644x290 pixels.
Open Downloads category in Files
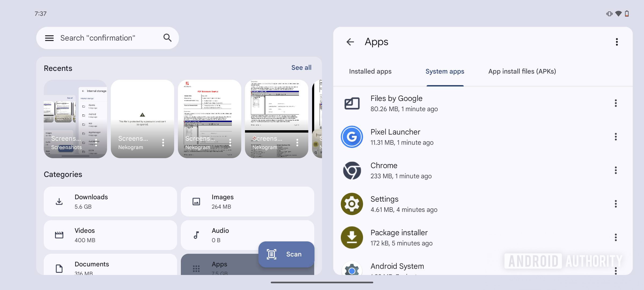tap(110, 201)
